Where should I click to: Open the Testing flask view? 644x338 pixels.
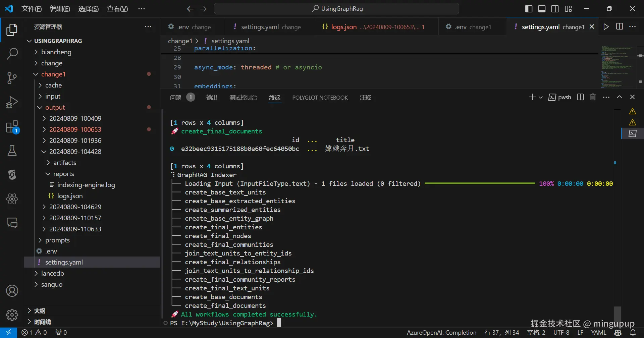pos(12,151)
